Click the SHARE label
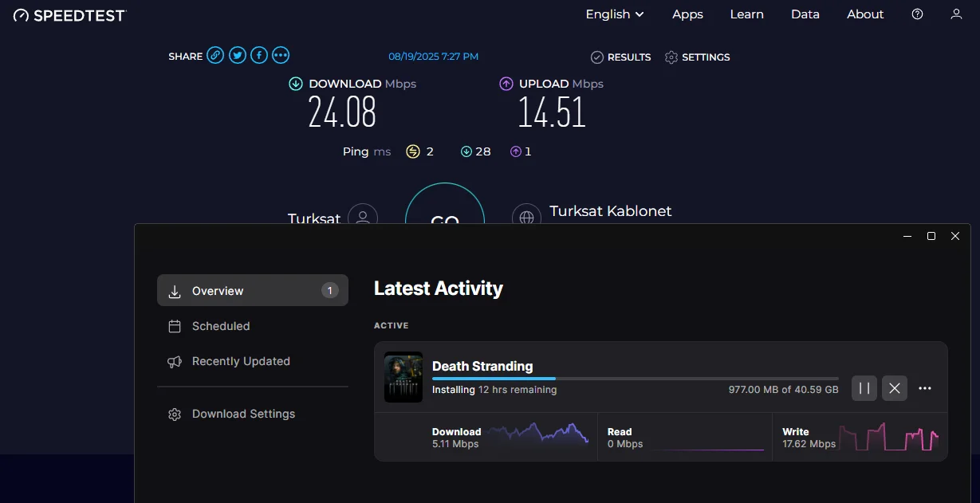 coord(186,57)
